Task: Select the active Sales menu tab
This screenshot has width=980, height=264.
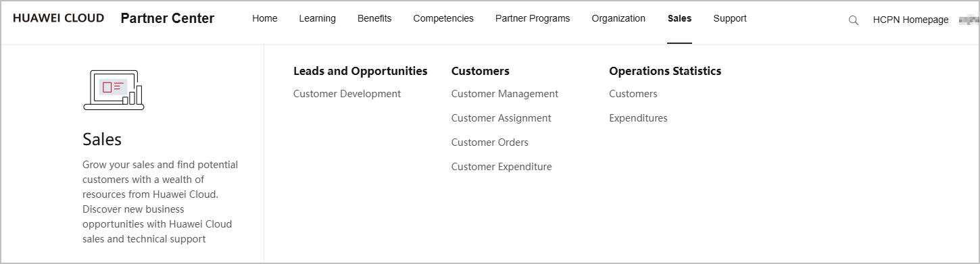Action: [x=679, y=18]
